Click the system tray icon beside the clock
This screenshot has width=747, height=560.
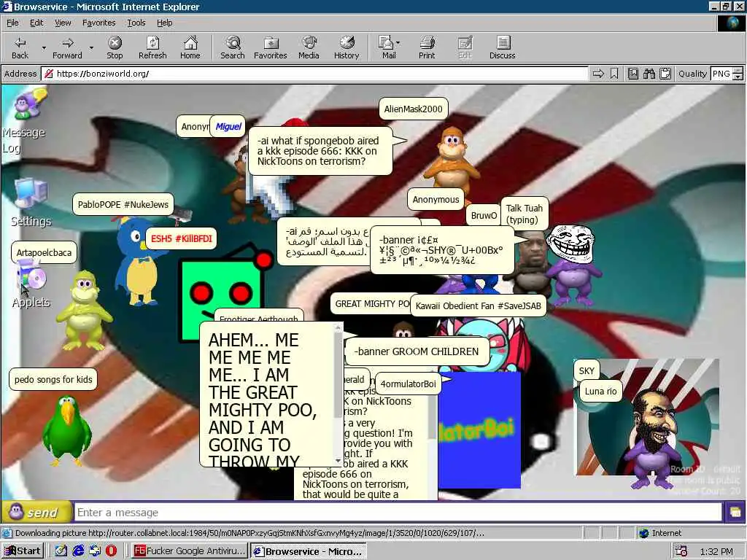681,551
